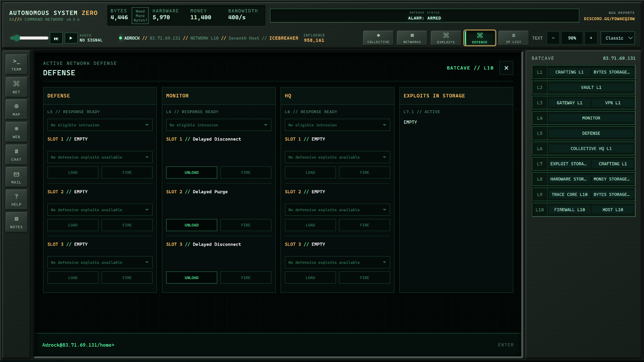Expand HQ intrusion selection dropdown
The height and width of the screenshot is (362, 644).
click(337, 125)
